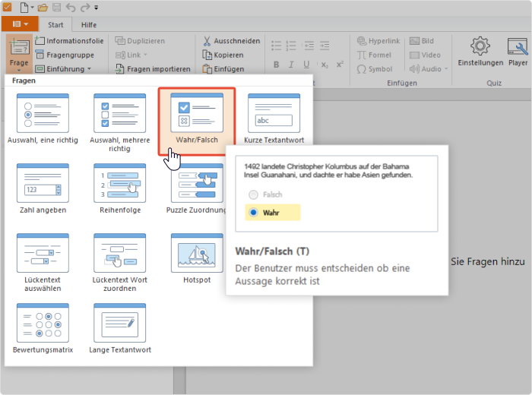Select the 'Auswahl, eine richtig' question type
532x395 pixels.
(43, 118)
